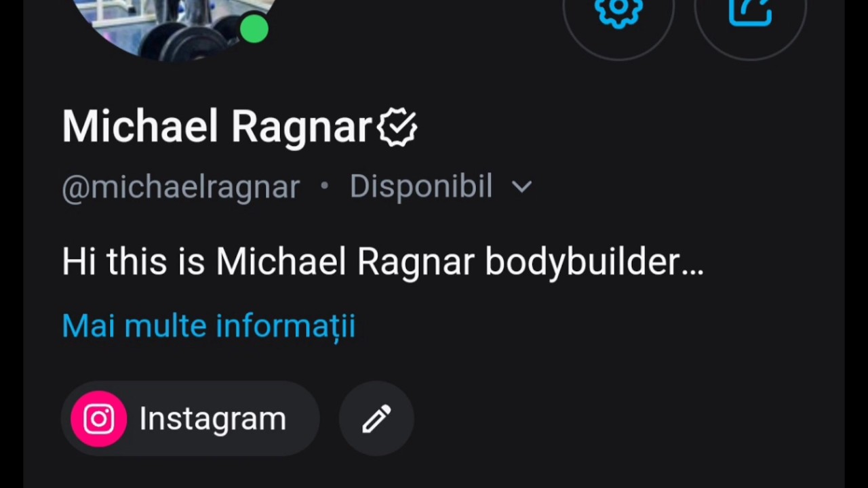Screen dimensions: 868x488
Task: Open the Mai multe informații link
Action: pyautogui.click(x=209, y=326)
